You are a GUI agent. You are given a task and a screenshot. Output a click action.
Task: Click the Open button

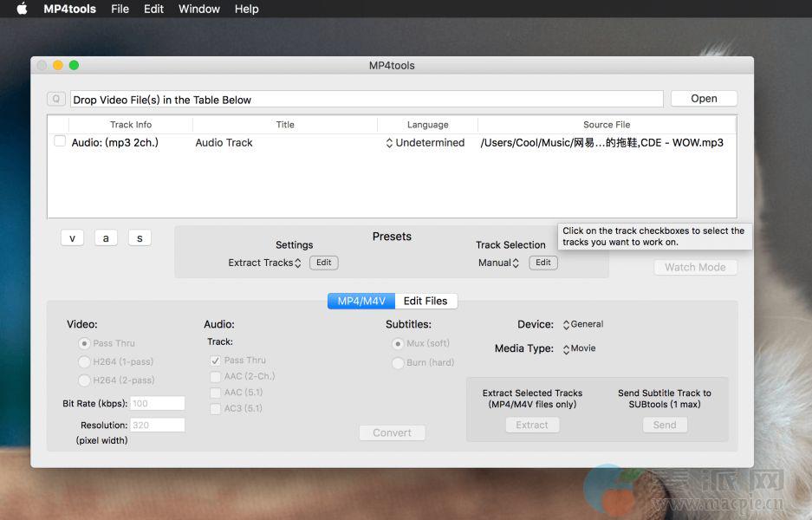(704, 99)
